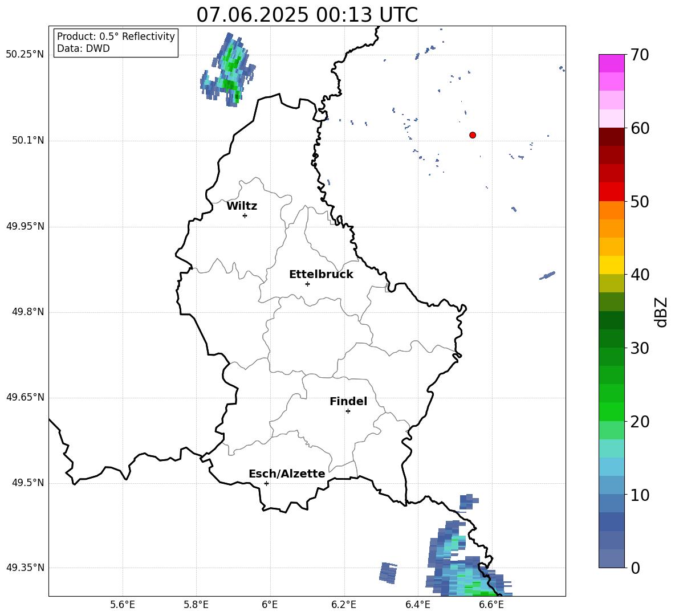This screenshot has width=675, height=616.
Task: Click the Esch/Alzette city label
Action: (x=287, y=474)
